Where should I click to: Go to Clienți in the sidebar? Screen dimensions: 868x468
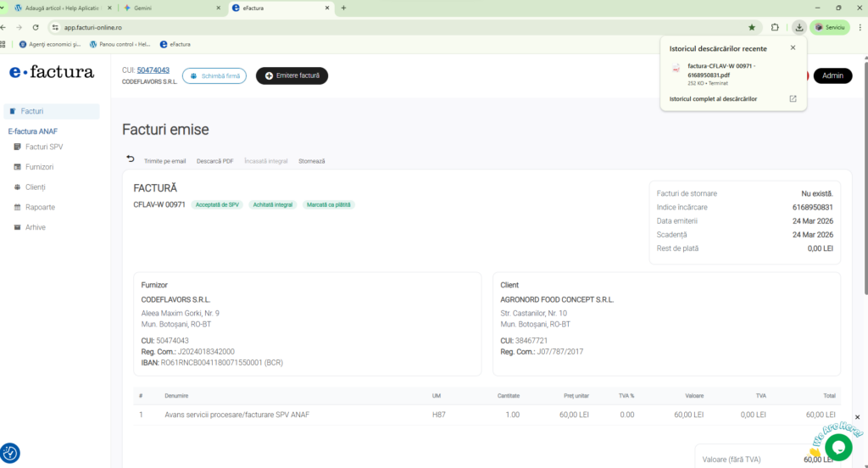pos(35,187)
